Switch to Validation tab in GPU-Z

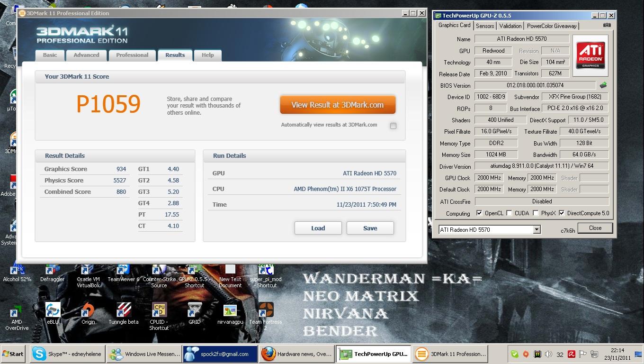coord(510,26)
